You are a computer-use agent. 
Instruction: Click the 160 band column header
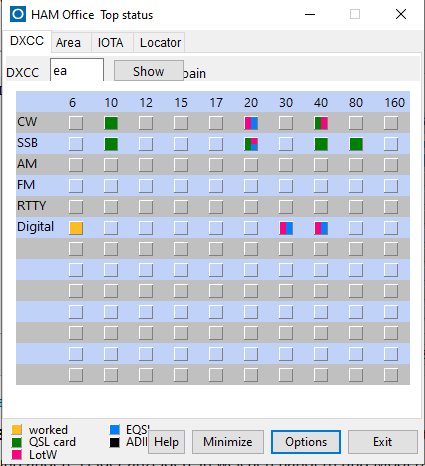coord(395,103)
